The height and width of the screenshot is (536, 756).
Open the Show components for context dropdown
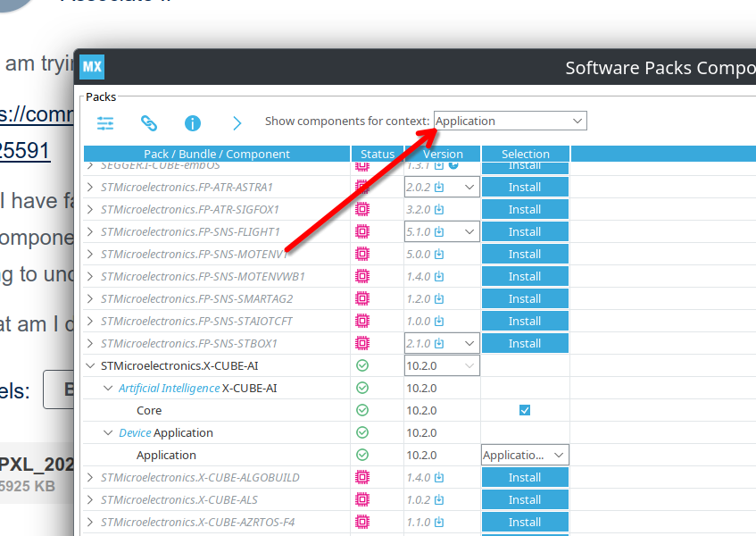(511, 121)
